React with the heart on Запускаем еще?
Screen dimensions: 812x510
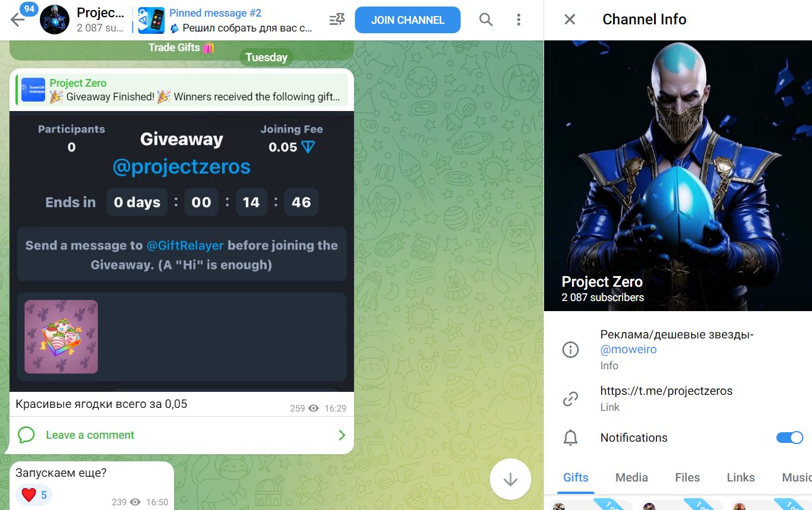[34, 495]
